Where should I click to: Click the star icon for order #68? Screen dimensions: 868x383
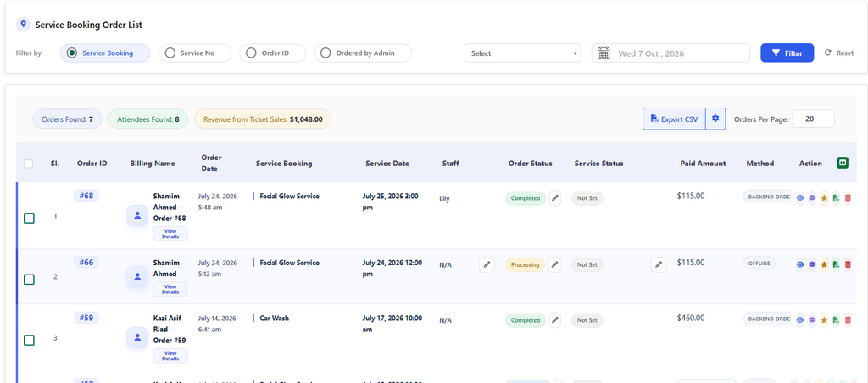(x=824, y=198)
